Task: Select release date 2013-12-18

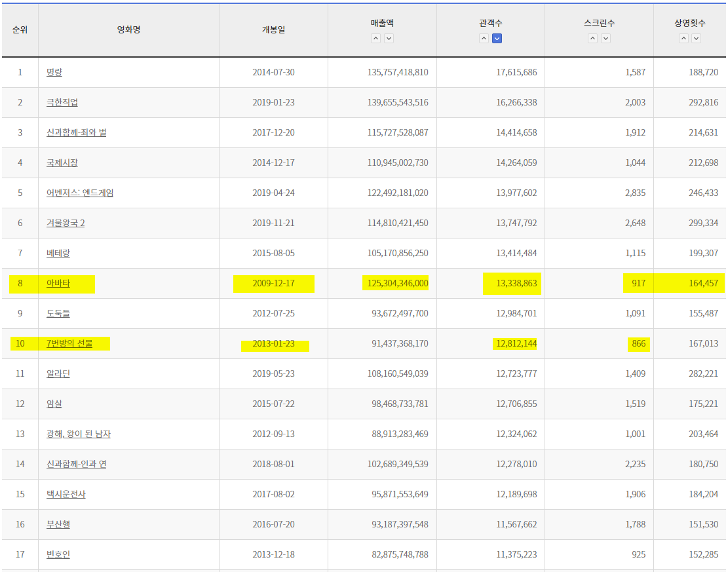Action: pyautogui.click(x=273, y=554)
